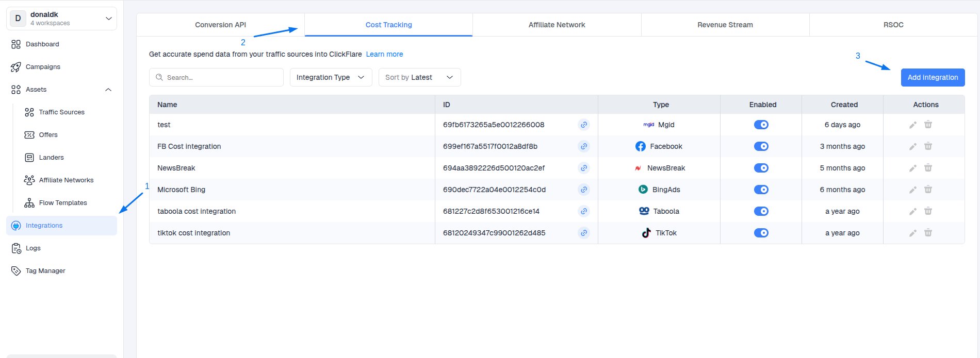Delete the tiktok cost integration
Viewport: 980px width, 358px height.
(928, 233)
